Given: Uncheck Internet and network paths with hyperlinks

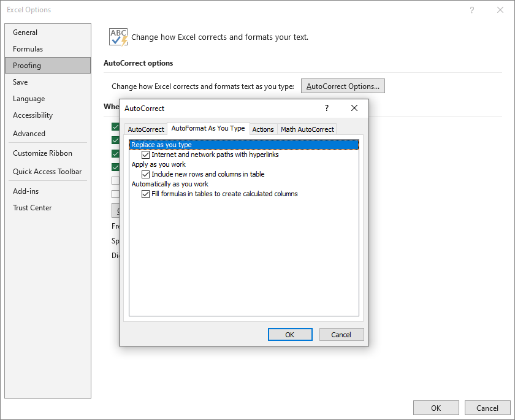Looking at the screenshot, I should 145,155.
